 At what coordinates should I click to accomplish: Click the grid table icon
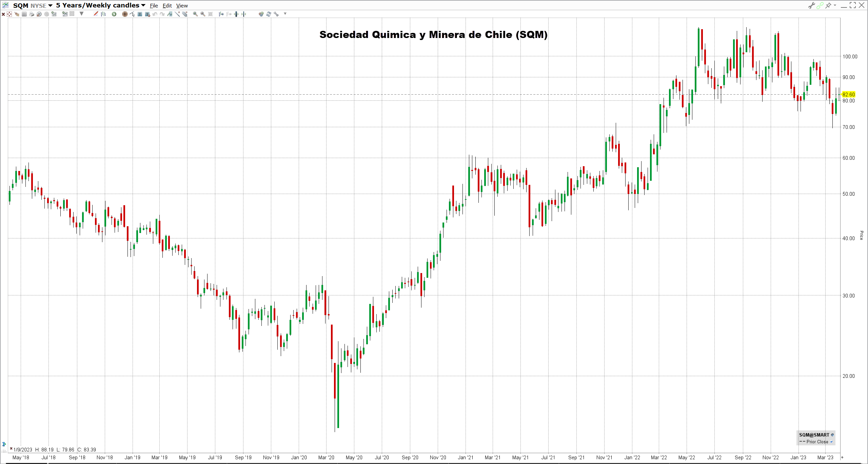[24, 14]
